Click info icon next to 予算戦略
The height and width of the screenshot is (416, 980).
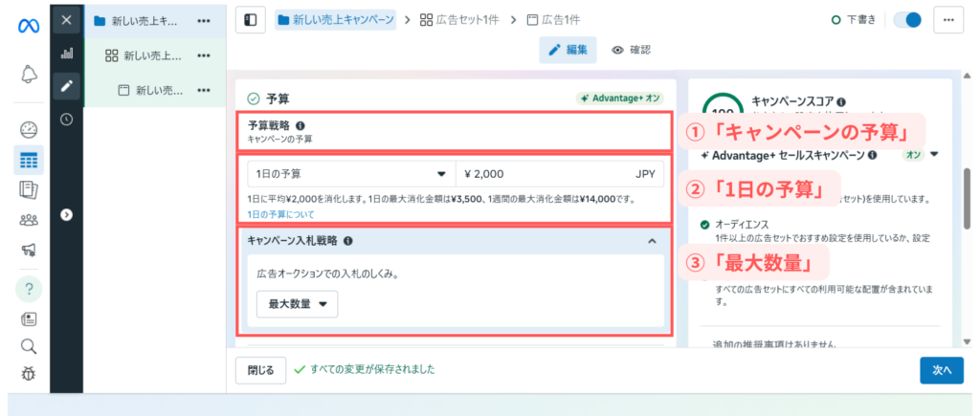coord(301,125)
